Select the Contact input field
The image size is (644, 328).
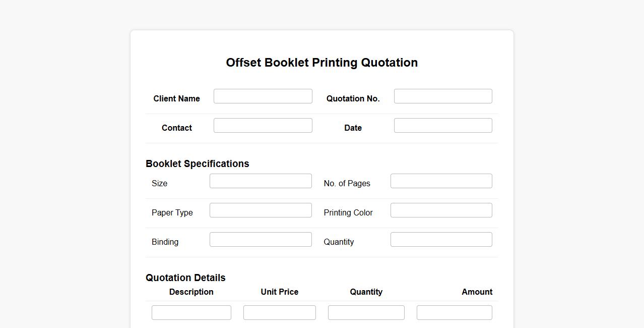point(263,126)
